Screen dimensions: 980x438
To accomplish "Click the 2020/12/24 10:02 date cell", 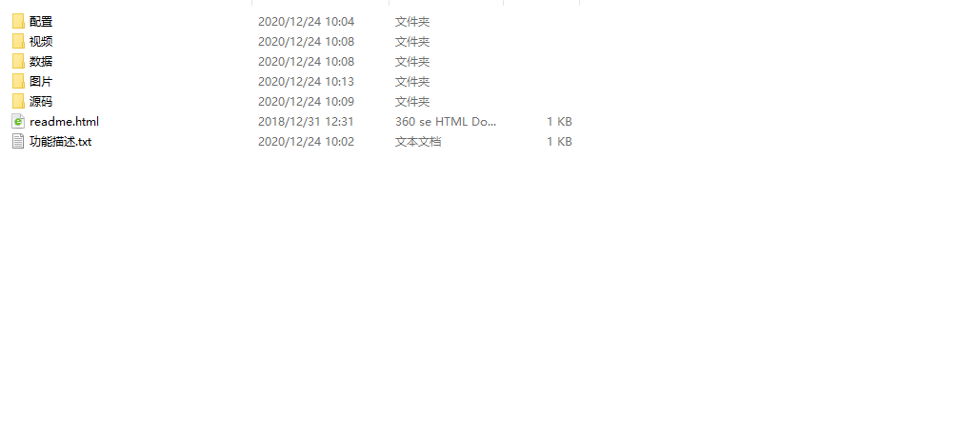I will [x=307, y=142].
